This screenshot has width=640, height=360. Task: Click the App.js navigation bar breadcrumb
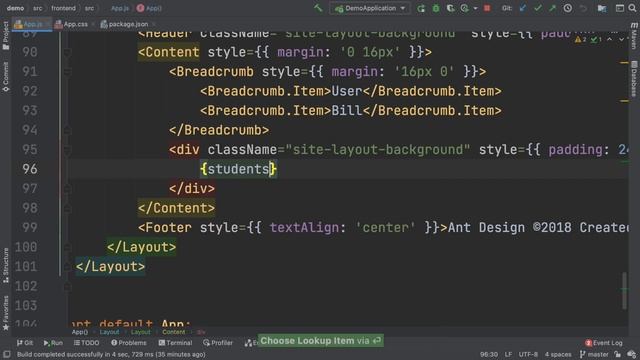120,8
